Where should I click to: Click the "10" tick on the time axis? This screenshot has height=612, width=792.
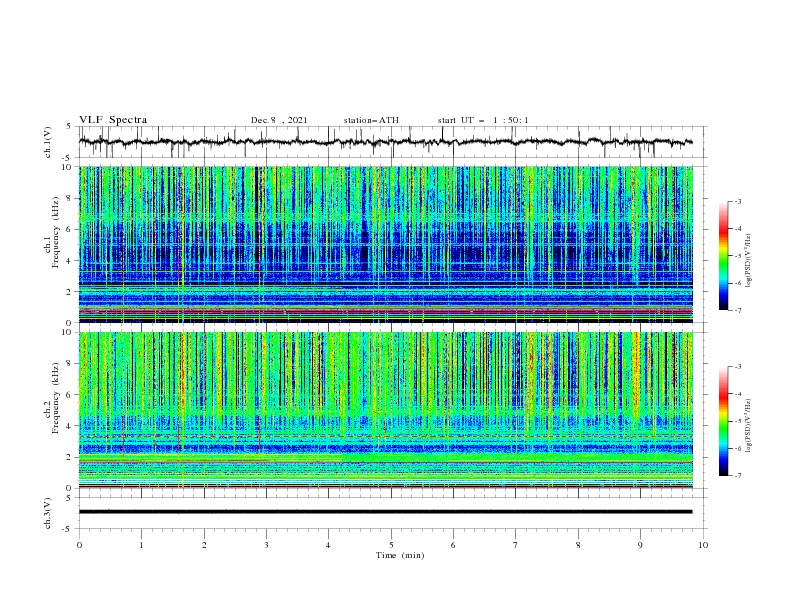pos(703,545)
